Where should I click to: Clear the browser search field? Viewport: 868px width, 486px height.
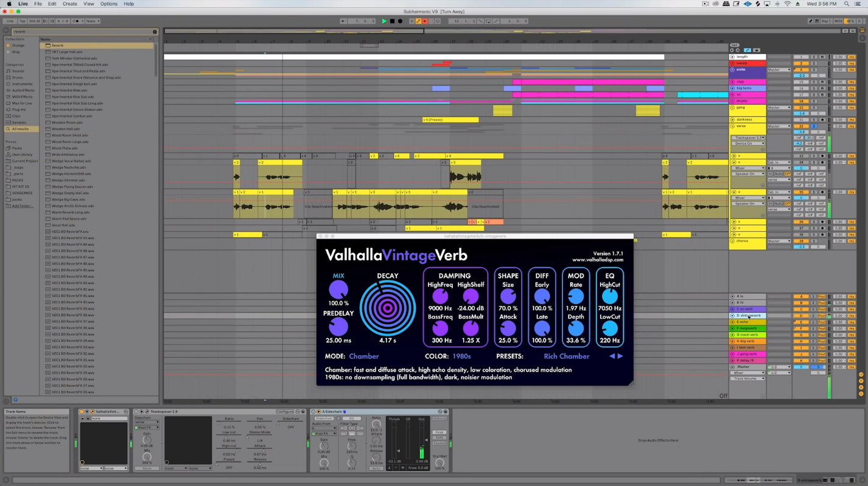[x=155, y=32]
